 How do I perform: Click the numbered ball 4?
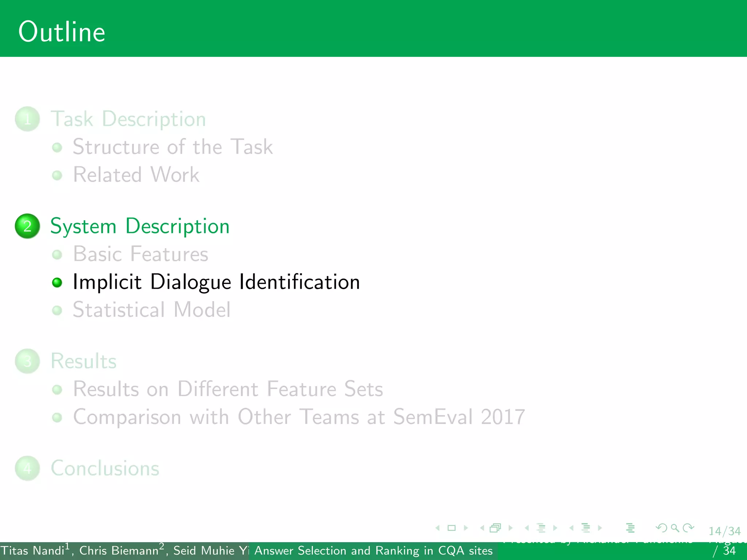[27, 468]
